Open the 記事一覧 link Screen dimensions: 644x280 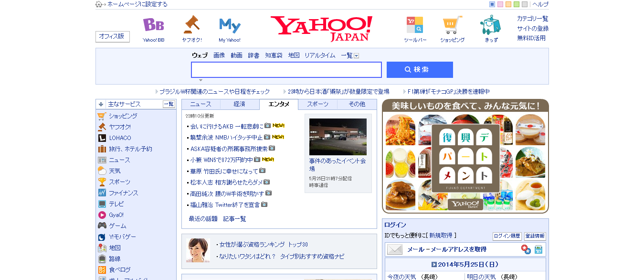pos(235,219)
